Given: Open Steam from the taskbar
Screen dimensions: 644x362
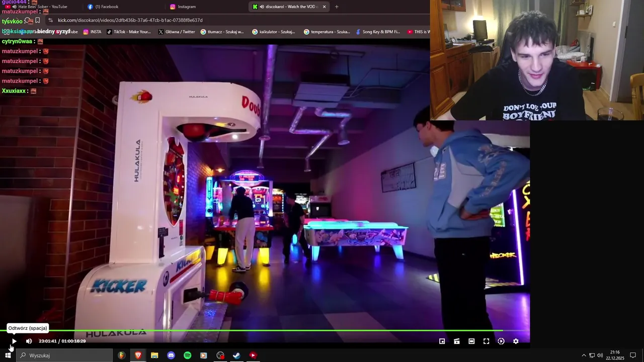Looking at the screenshot, I should pos(236,355).
